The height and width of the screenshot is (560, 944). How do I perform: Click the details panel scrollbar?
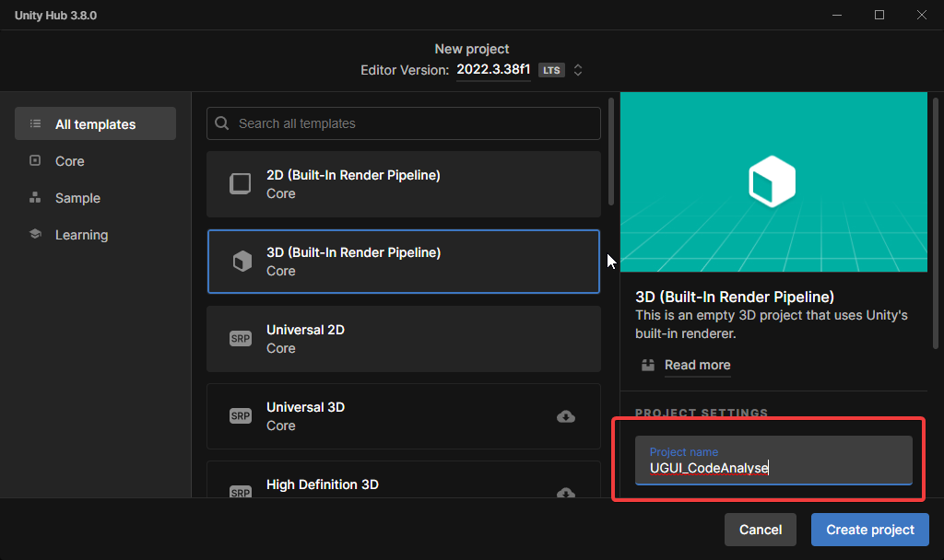pos(936,223)
